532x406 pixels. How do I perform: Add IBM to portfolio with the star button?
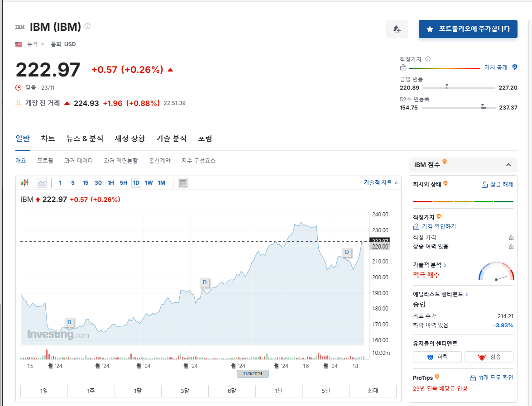coord(468,29)
